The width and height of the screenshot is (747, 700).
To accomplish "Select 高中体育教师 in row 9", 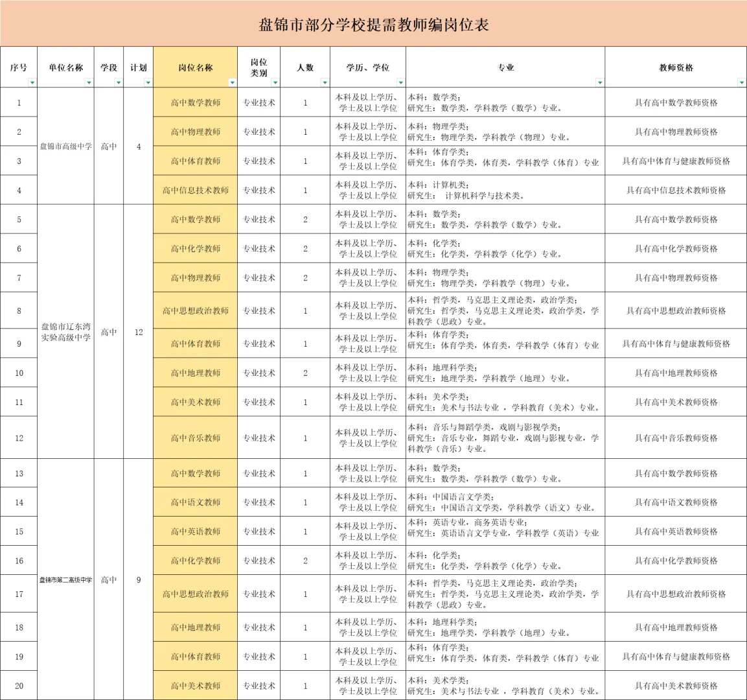I will tap(195, 344).
